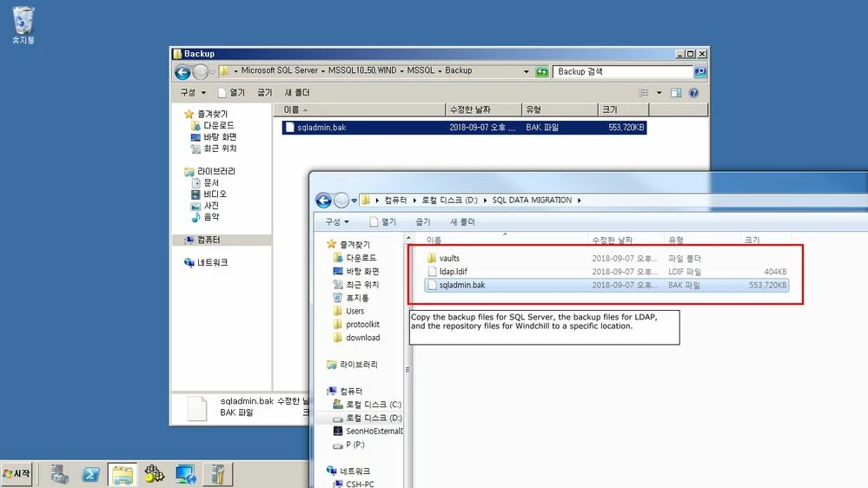Image resolution: width=868 pixels, height=488 pixels.
Task: Click the refresh icon in Backup window
Action: point(542,71)
